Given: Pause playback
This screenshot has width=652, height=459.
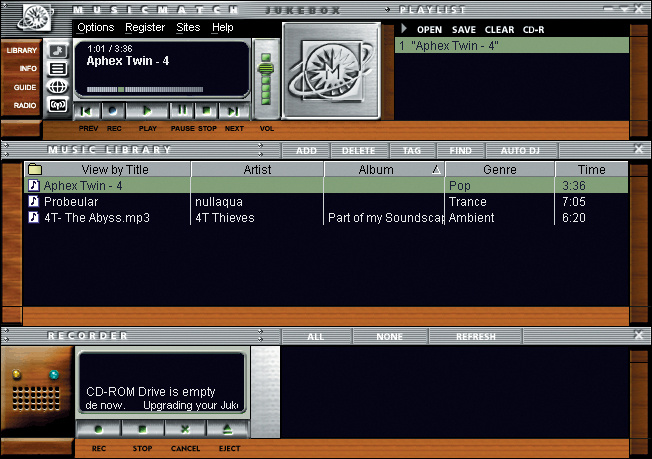Looking at the screenshot, I should coord(182,111).
